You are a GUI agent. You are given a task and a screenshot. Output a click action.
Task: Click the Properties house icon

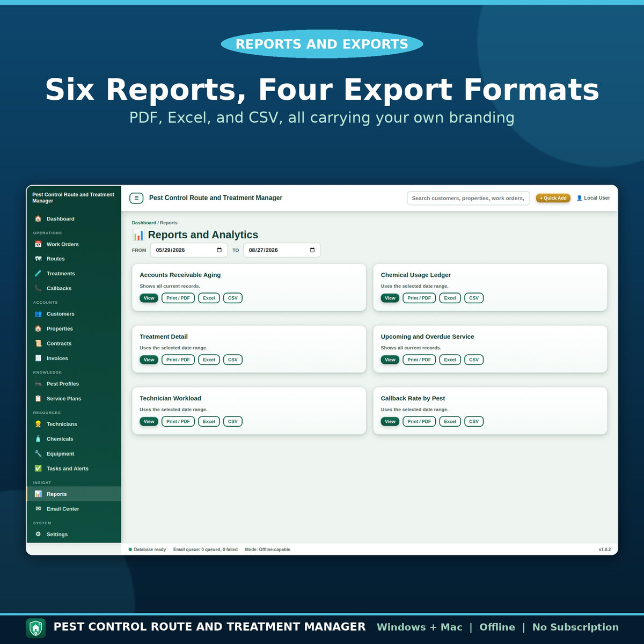38,328
